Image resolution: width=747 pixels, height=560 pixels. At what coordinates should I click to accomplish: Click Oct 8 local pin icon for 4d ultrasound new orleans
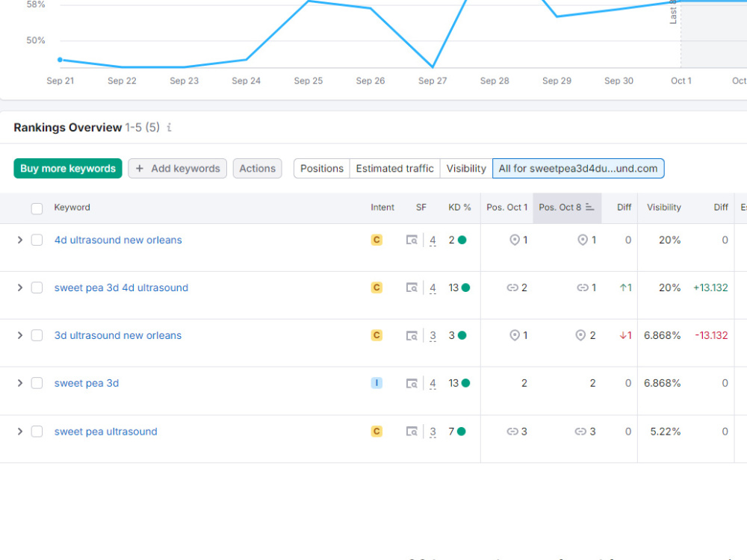pos(583,240)
